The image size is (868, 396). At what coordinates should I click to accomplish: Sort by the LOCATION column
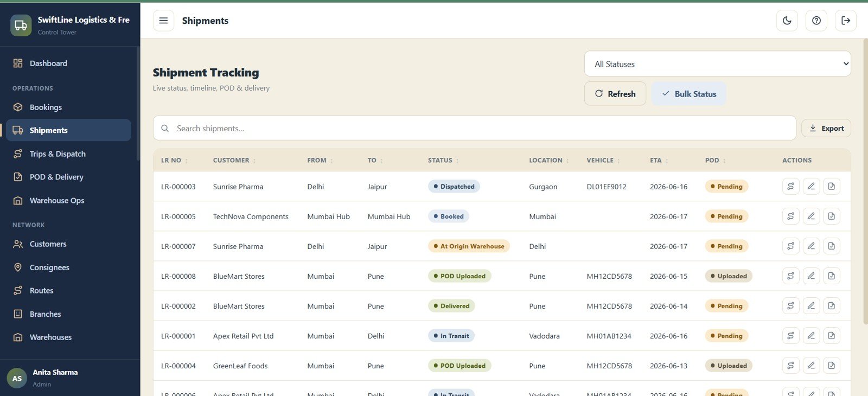[549, 161]
